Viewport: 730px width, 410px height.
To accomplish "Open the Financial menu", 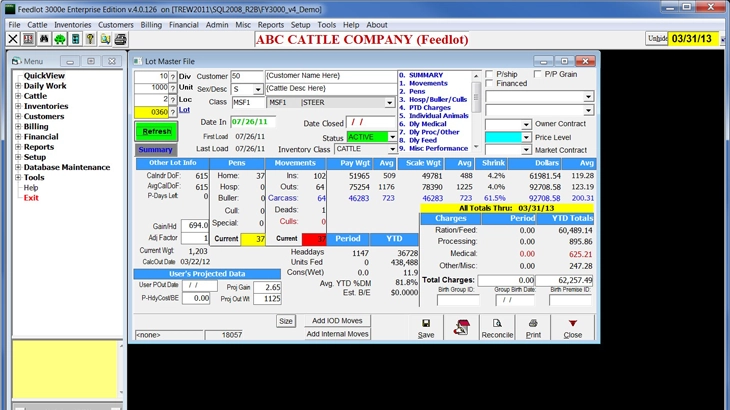I will point(183,25).
